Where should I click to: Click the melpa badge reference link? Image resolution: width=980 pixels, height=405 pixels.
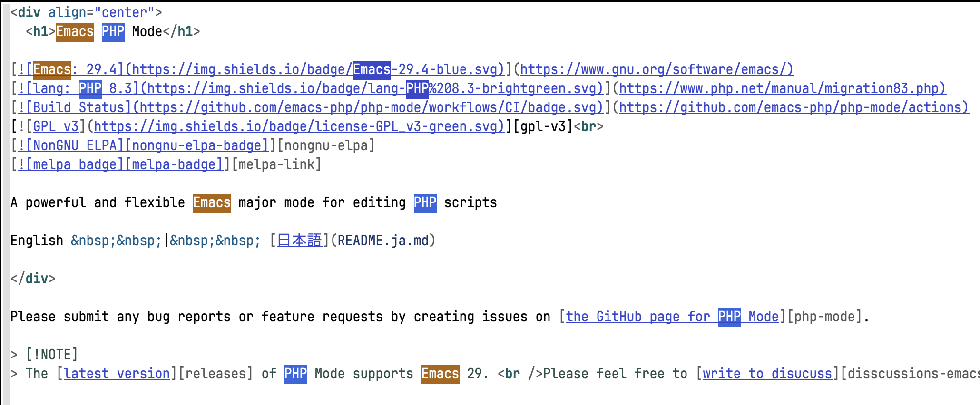(x=121, y=164)
